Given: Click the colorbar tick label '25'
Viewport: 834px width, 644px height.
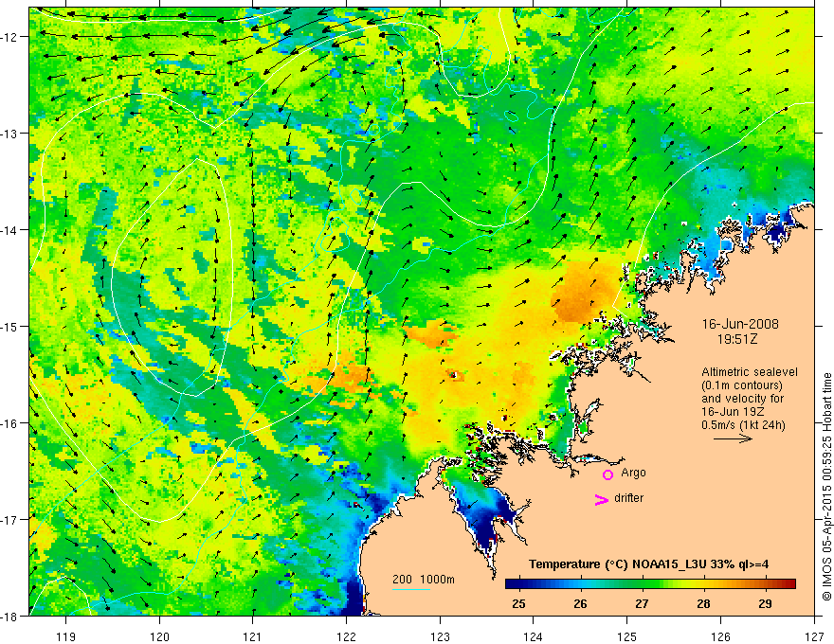Looking at the screenshot, I should [x=519, y=603].
